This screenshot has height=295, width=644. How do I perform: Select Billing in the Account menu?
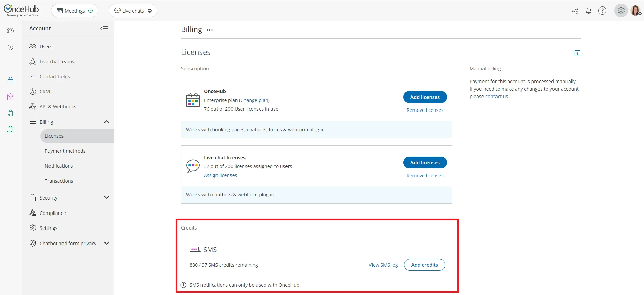click(46, 122)
